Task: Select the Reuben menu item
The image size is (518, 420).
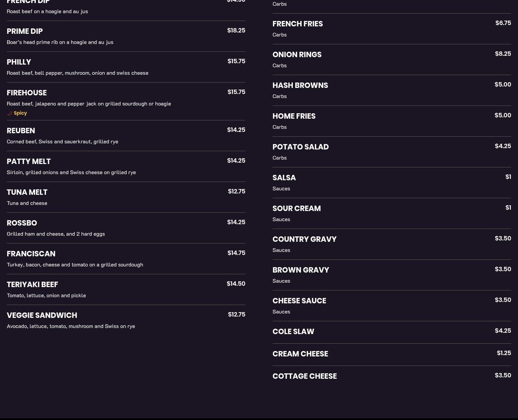Action: 21,131
